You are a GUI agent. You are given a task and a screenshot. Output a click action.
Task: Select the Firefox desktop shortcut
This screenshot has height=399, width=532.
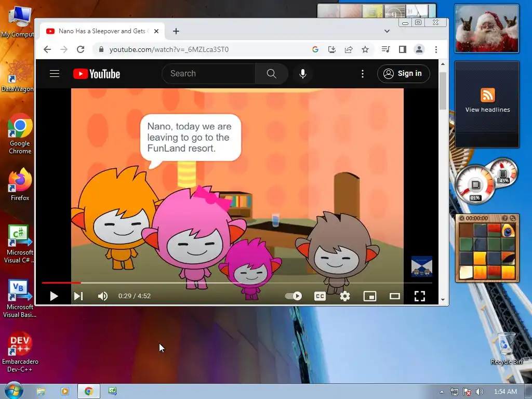(20, 184)
